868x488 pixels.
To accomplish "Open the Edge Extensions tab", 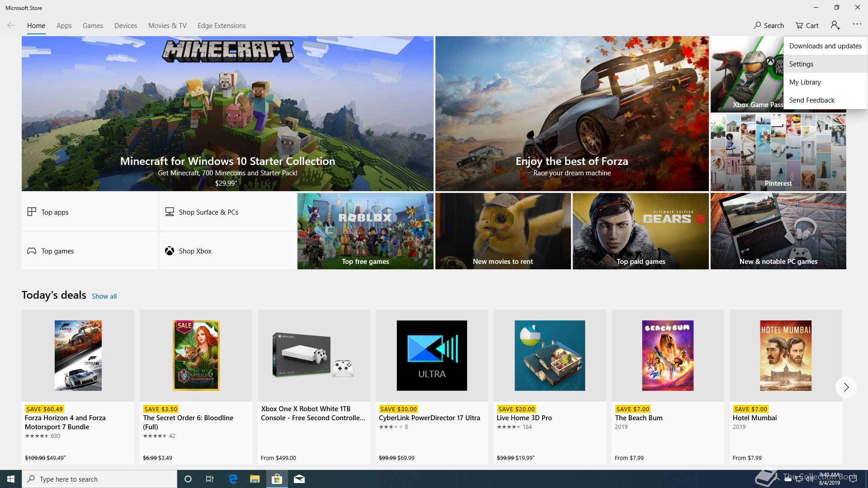I will (x=222, y=26).
